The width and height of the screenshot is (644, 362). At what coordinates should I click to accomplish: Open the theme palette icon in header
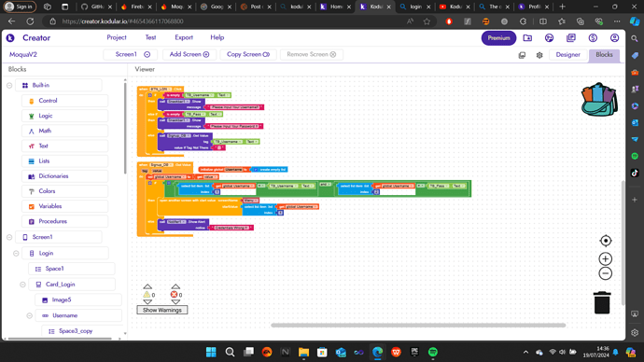pyautogui.click(x=549, y=37)
